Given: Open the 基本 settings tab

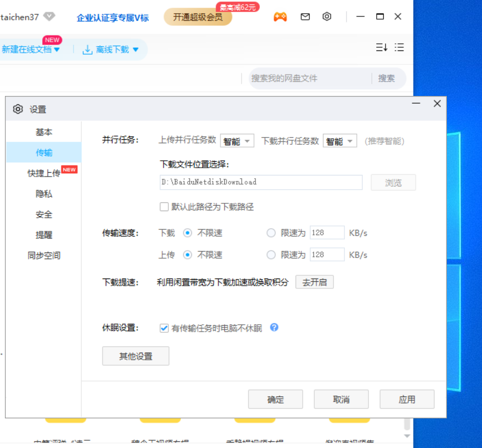Looking at the screenshot, I should [x=44, y=132].
